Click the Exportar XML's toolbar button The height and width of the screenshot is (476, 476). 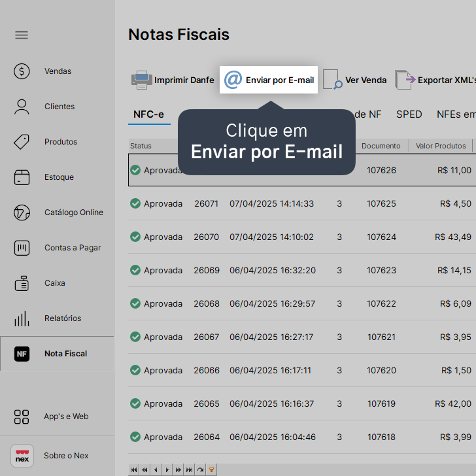tap(435, 80)
